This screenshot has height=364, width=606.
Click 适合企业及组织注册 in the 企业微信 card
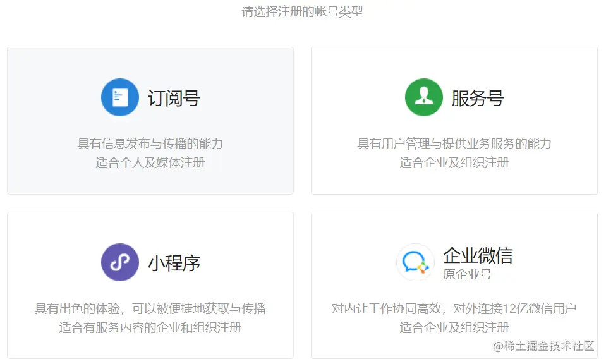pyautogui.click(x=454, y=327)
